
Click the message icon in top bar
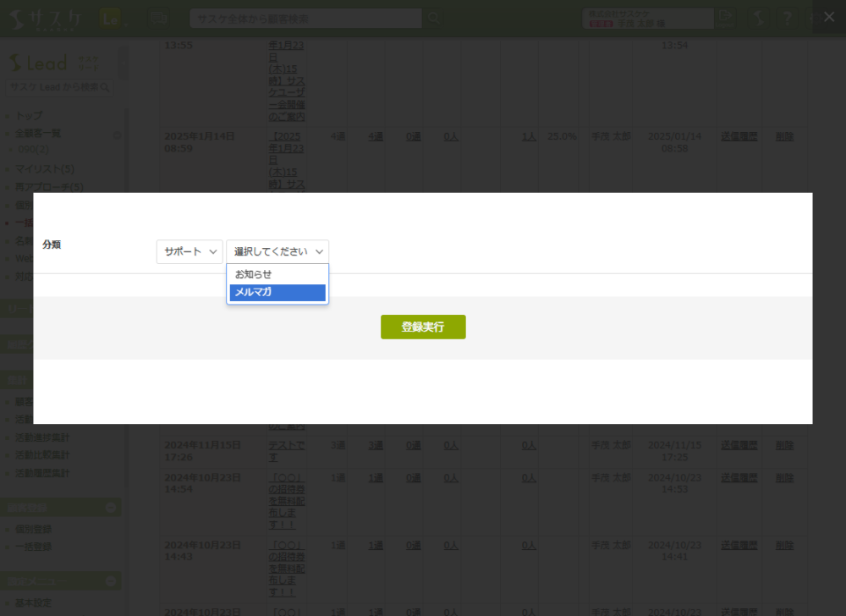[157, 18]
